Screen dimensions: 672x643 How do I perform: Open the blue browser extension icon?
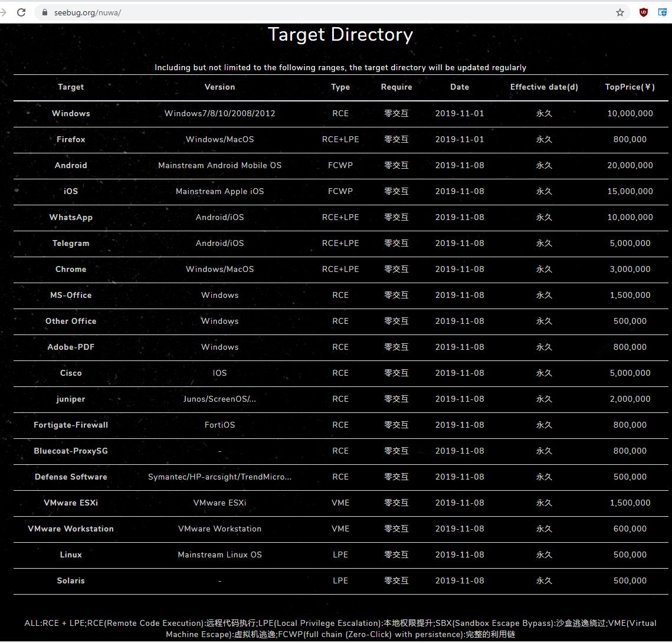663,12
